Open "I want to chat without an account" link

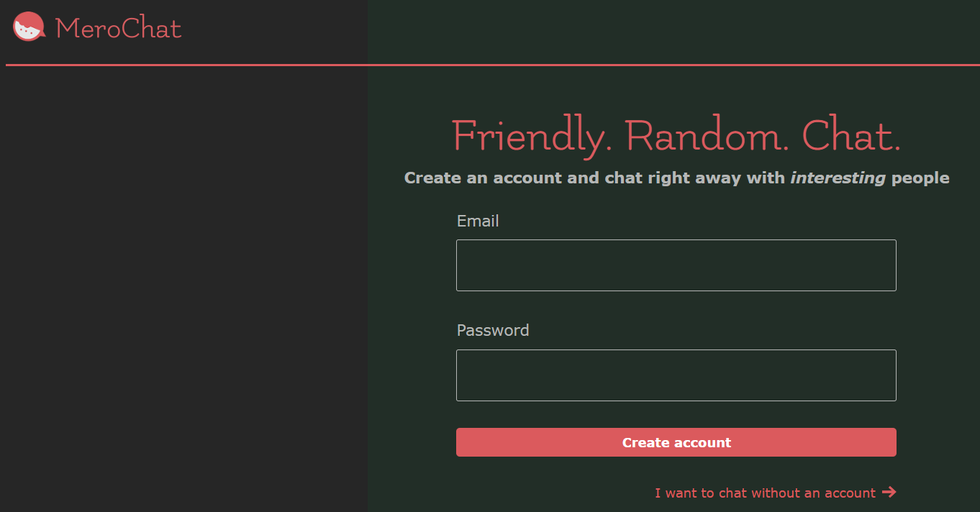765,493
